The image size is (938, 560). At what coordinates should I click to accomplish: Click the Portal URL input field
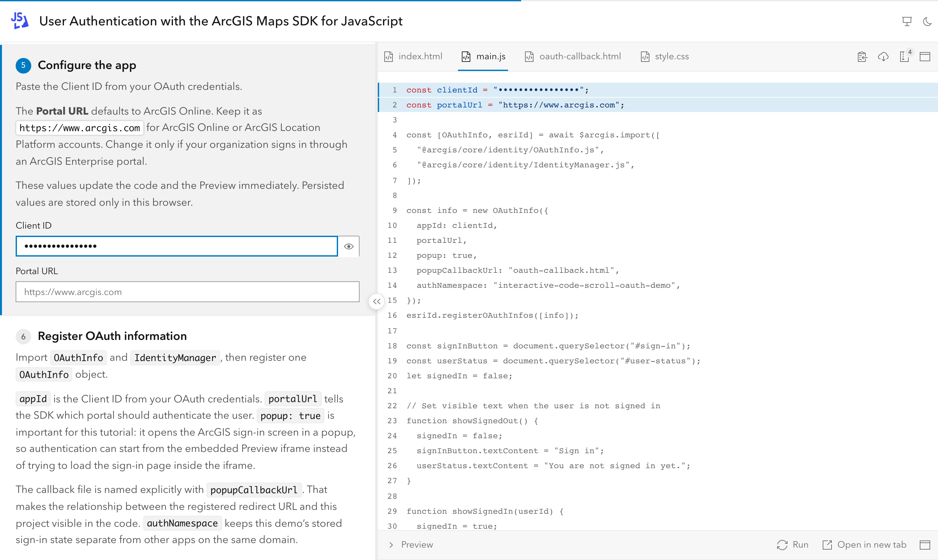coord(188,292)
